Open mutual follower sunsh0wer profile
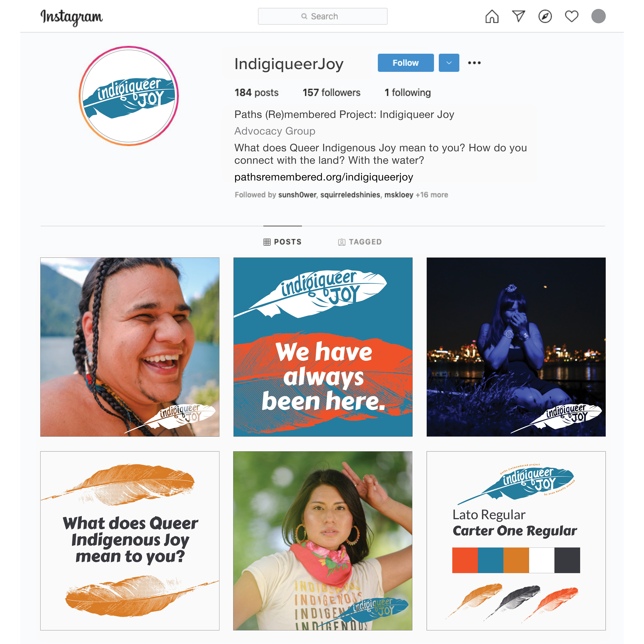 (x=297, y=195)
